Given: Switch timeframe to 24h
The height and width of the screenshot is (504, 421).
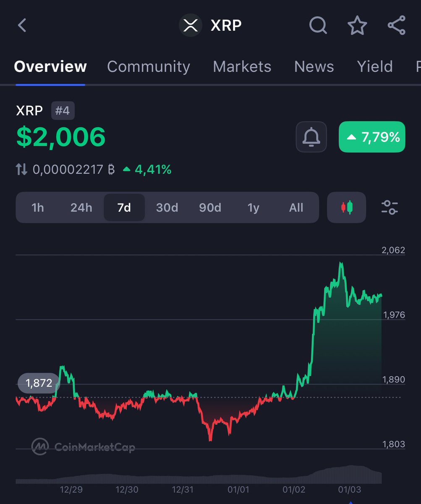Looking at the screenshot, I should [81, 207].
